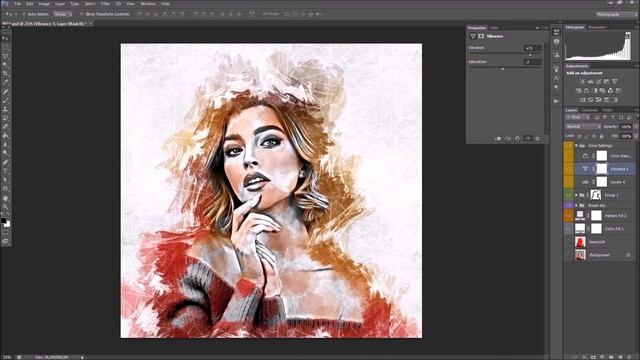
Task: Open the Filter menu
Action: click(x=105, y=4)
